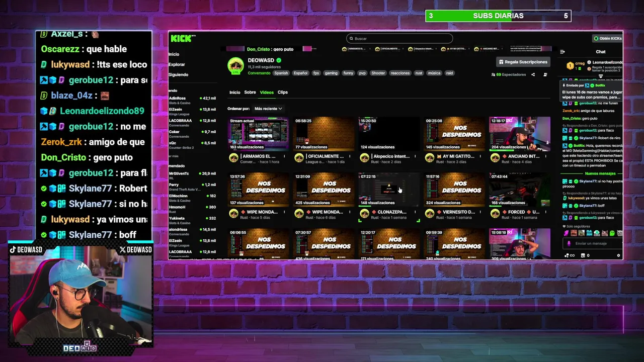Open the Stream actual thumbnail
Screen dimensions: 644x362
pos(258,134)
